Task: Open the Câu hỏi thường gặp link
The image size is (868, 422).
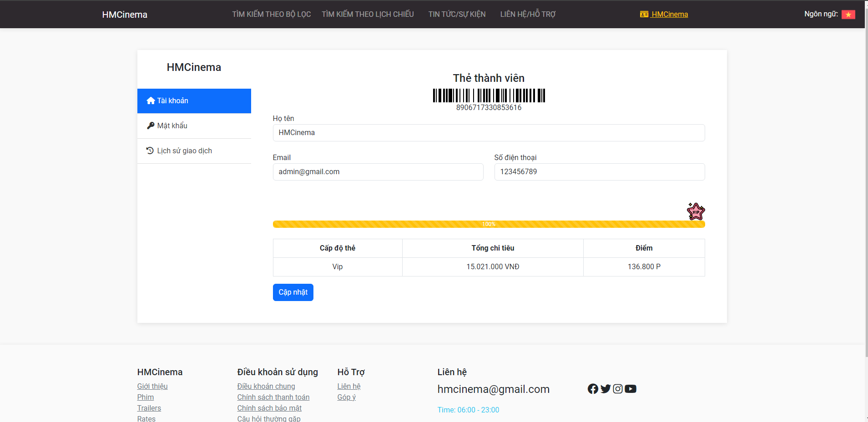Action: (269, 418)
